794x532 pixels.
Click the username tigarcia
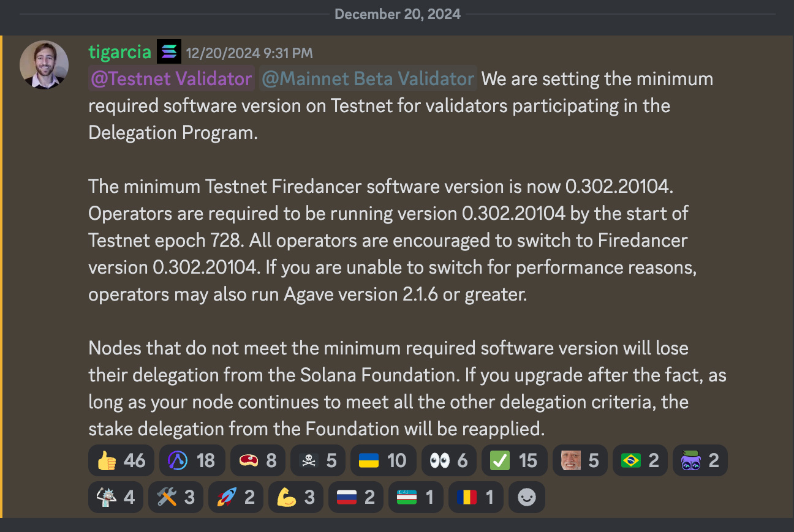(120, 51)
